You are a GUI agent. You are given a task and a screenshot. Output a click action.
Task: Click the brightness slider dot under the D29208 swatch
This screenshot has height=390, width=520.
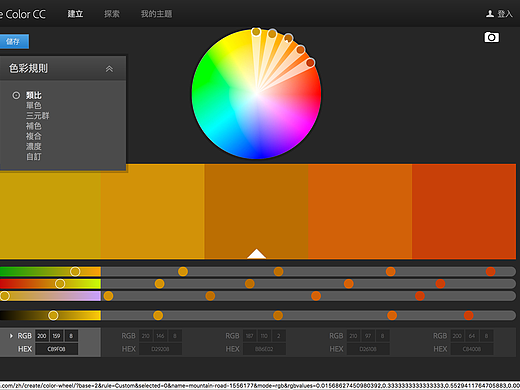pyautogui.click(x=158, y=315)
